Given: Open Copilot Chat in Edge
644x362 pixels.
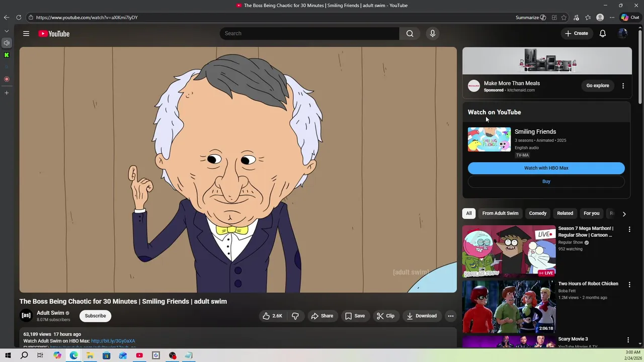Looking at the screenshot, I should (630, 18).
